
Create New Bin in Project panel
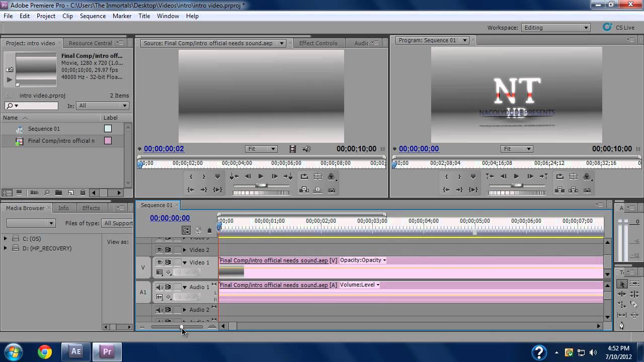click(x=58, y=193)
